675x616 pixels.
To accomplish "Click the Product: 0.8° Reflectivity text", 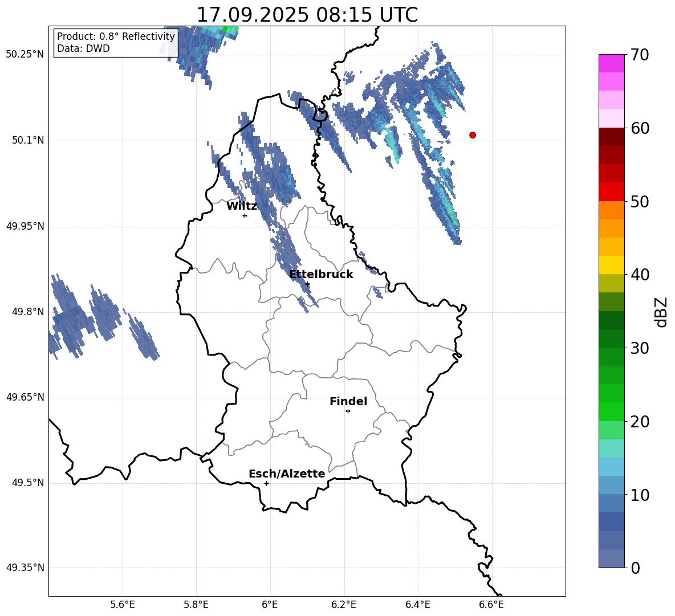I will pyautogui.click(x=116, y=36).
